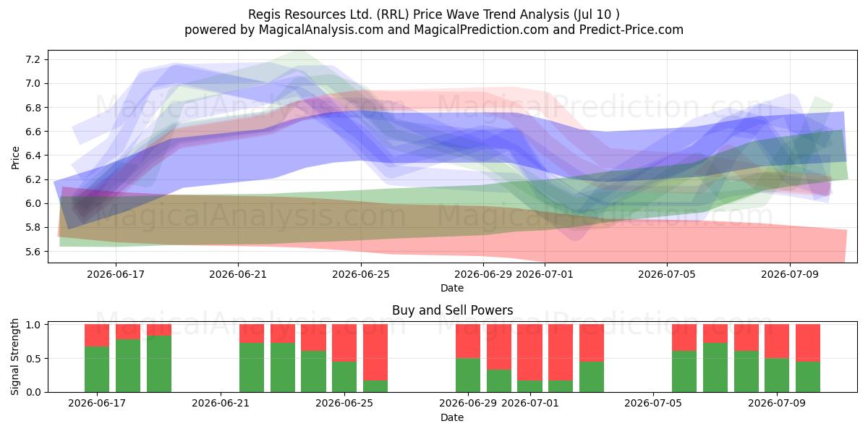Click 2026-06-21 on the Buy and Sell Powers axis
Screen dimensions: 868x434
click(x=221, y=404)
